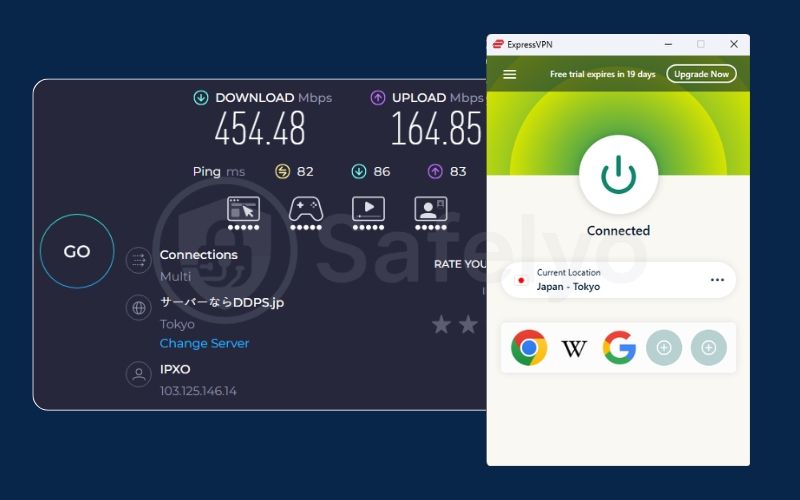Image resolution: width=800 pixels, height=500 pixels.
Task: Rate with the first star
Action: (x=441, y=324)
